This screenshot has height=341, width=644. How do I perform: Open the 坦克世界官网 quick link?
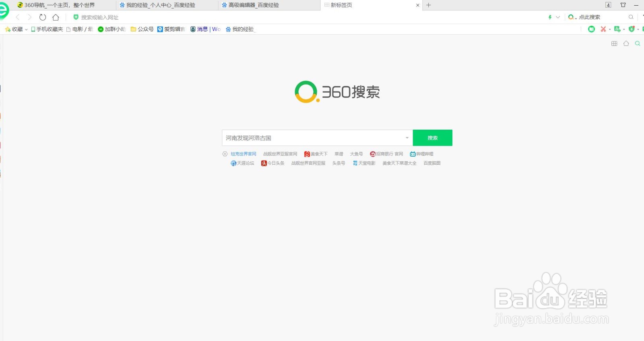244,154
